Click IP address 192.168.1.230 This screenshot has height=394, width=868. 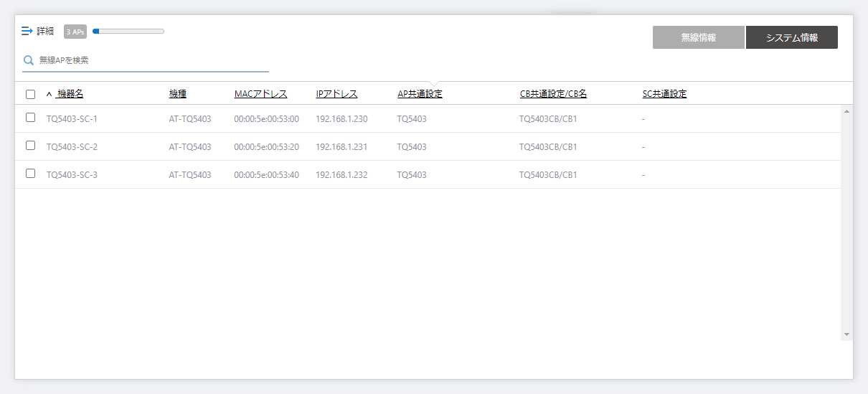point(341,119)
